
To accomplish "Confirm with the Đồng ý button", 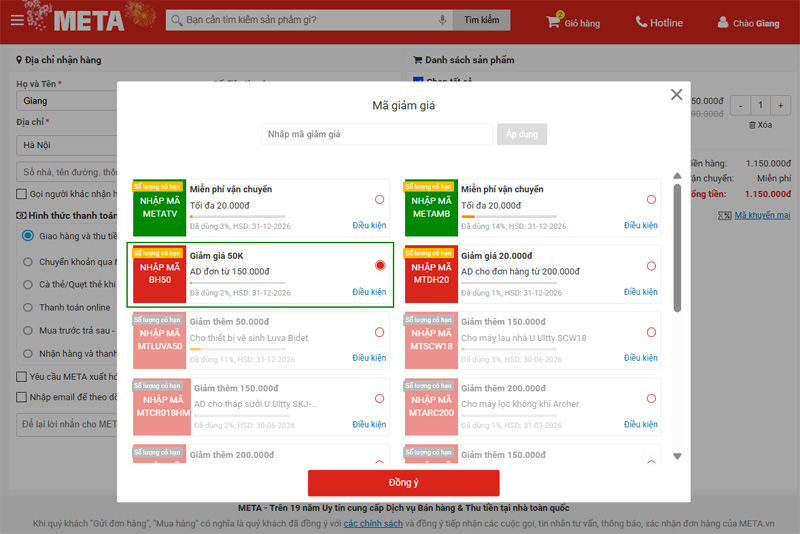I will [x=403, y=483].
